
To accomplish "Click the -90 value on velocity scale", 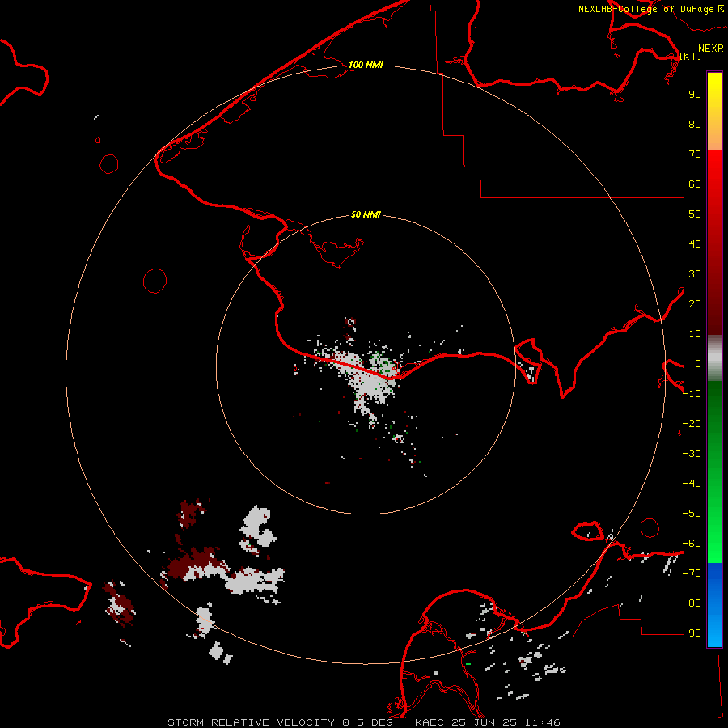I will 692,633.
